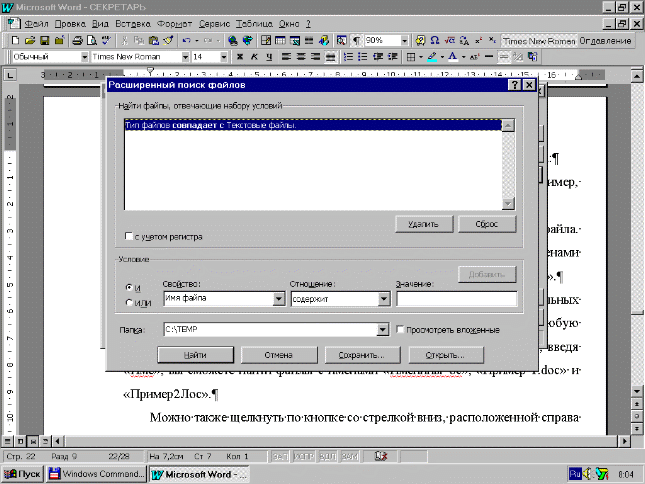645x484 pixels.
Task: Apply subscript formatting icon
Action: click(x=492, y=40)
